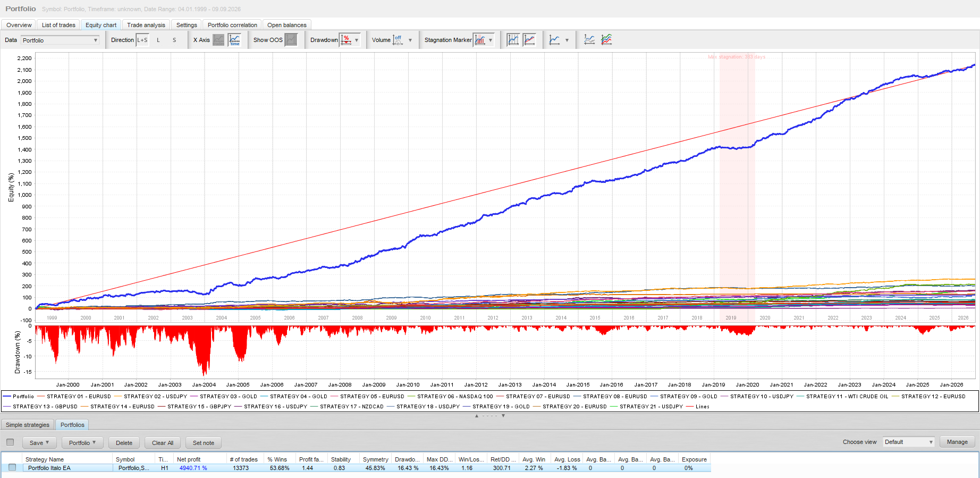Click the Drawdown percent icon
Screen dimensions: 980x478
click(x=346, y=40)
